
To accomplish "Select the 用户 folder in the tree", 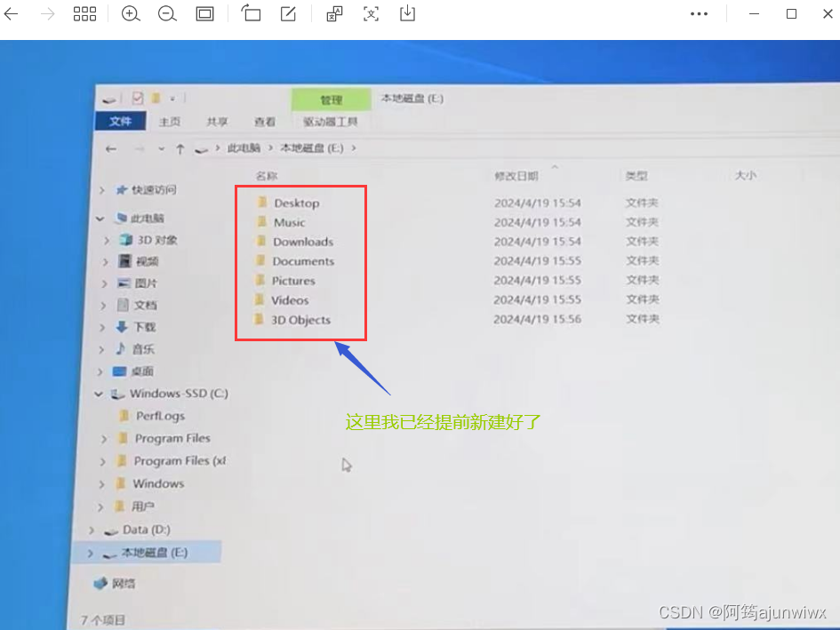I will click(142, 506).
